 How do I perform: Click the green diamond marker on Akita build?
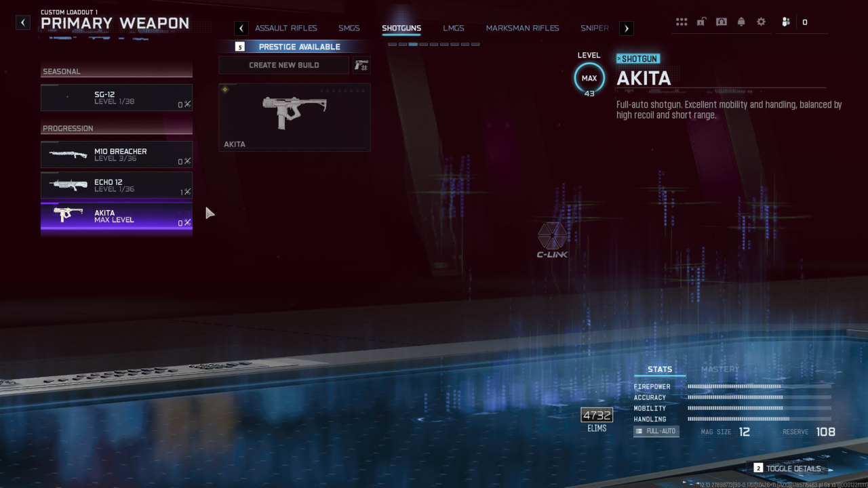pos(225,89)
